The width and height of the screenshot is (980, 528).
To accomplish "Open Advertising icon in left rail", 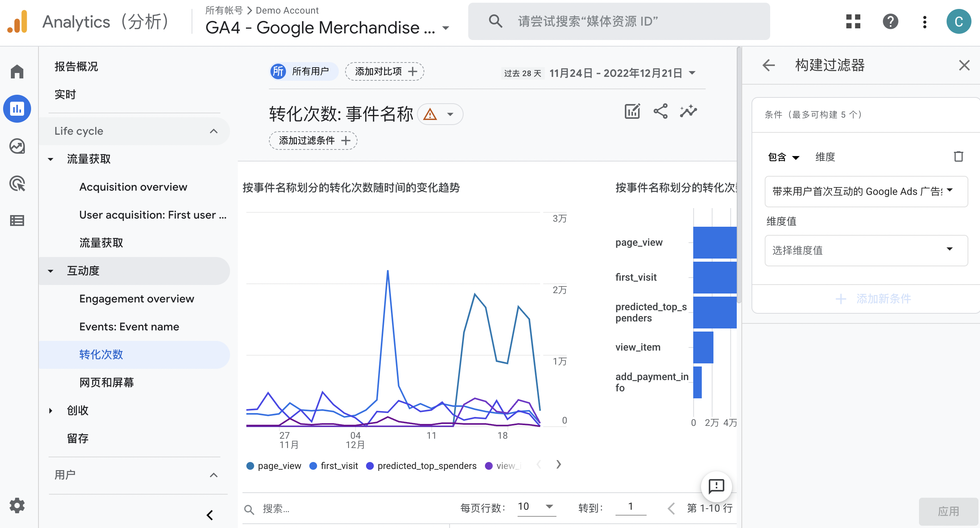I will [x=17, y=184].
